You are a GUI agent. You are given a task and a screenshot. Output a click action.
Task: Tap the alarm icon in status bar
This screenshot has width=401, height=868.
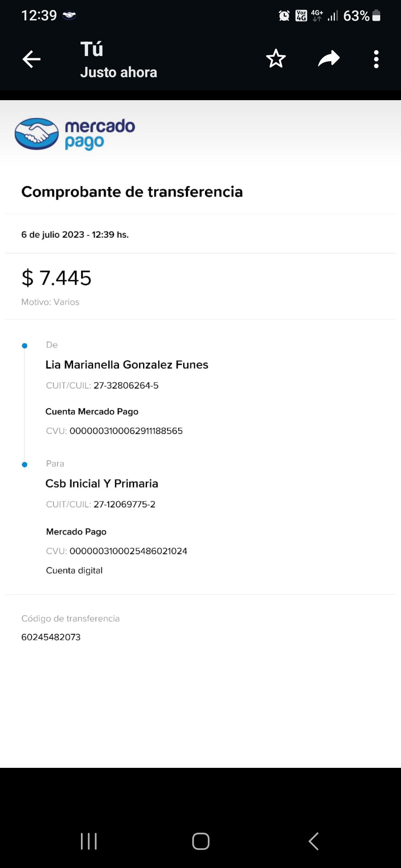pyautogui.click(x=284, y=16)
